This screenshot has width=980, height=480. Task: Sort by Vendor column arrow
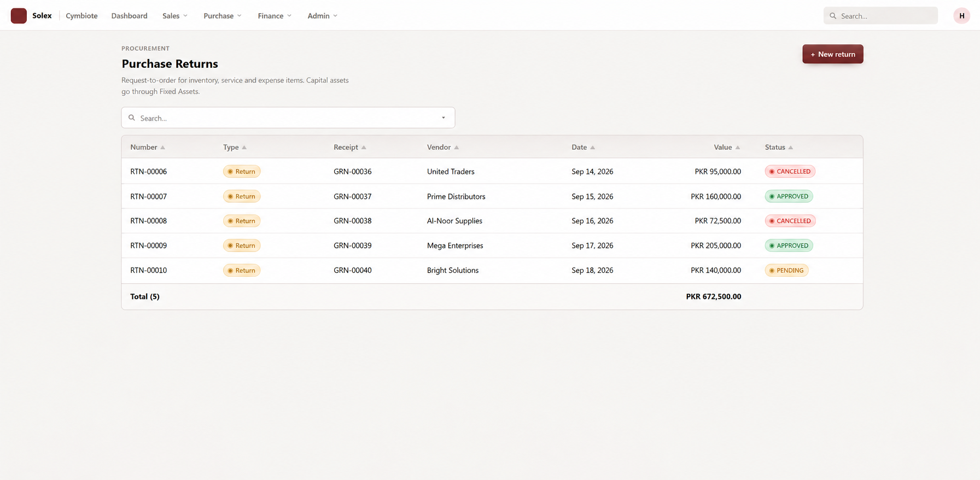coord(457,148)
